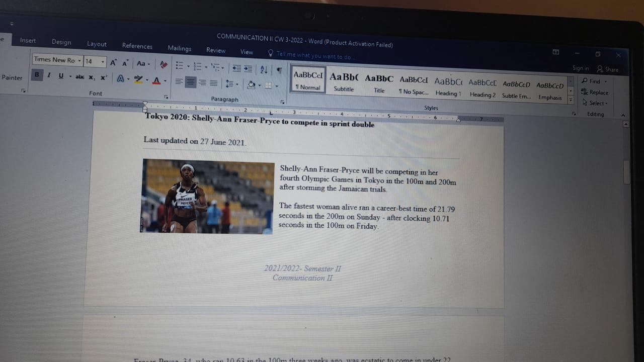
Task: Select the indent marker on the ruler
Action: (x=145, y=106)
